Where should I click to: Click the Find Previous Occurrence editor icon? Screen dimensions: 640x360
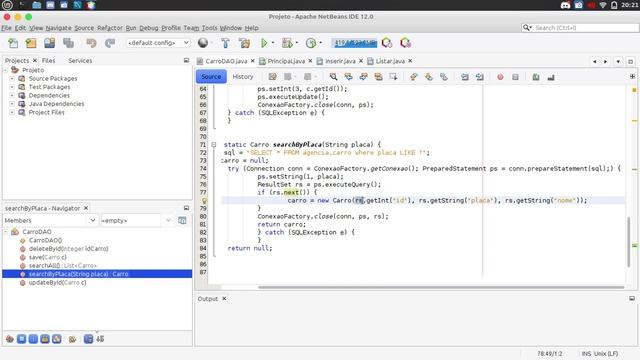[x=348, y=77]
